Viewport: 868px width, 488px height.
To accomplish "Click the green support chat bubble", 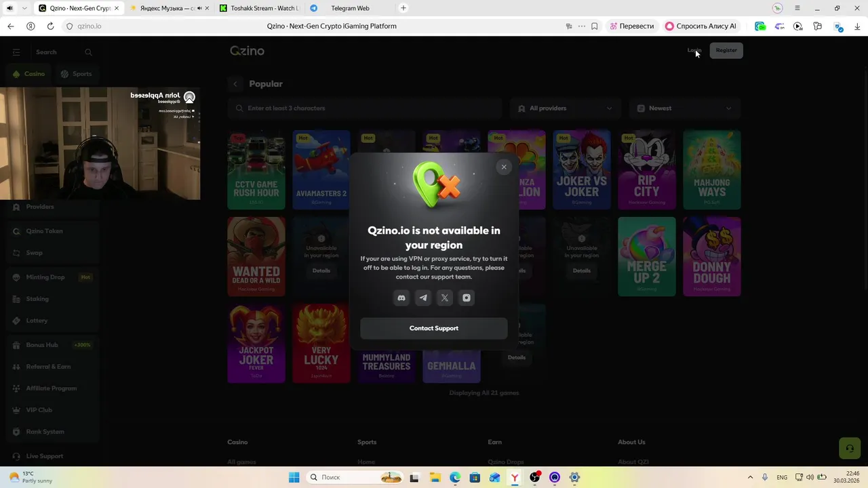I will (x=849, y=449).
